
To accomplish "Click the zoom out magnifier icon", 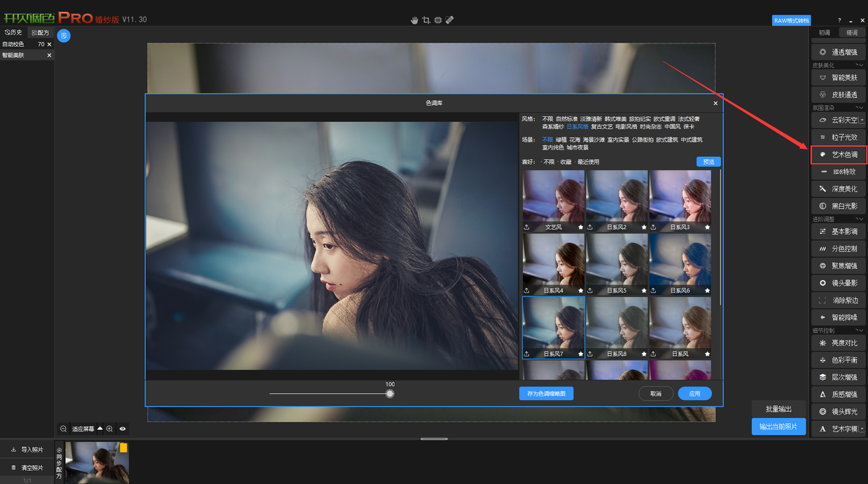I will point(64,429).
